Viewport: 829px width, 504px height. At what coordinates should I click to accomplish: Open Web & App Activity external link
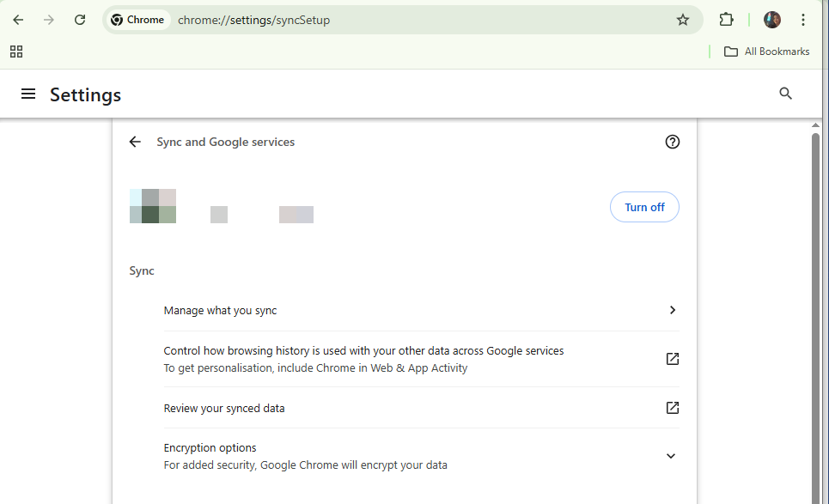pos(672,358)
